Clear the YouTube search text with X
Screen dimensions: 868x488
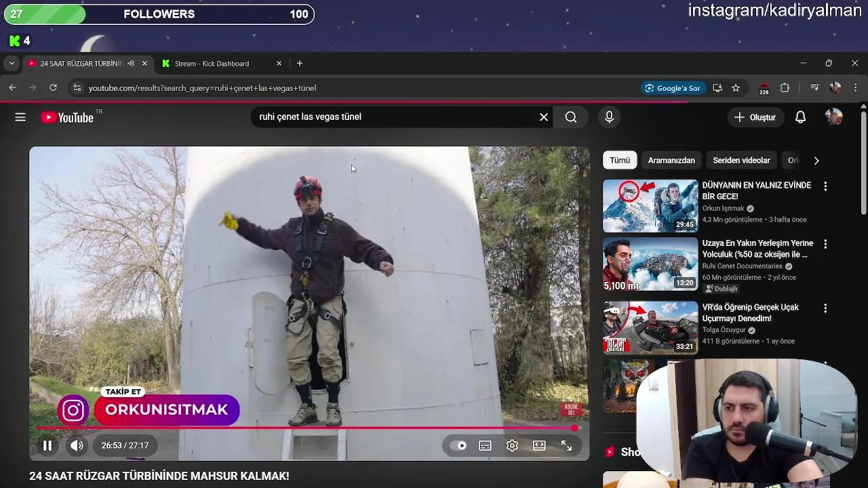point(544,117)
